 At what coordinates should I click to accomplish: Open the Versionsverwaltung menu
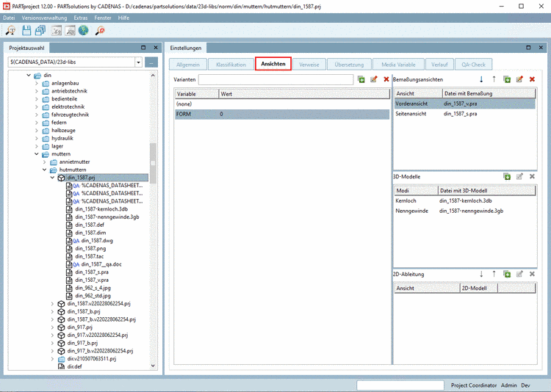44,18
